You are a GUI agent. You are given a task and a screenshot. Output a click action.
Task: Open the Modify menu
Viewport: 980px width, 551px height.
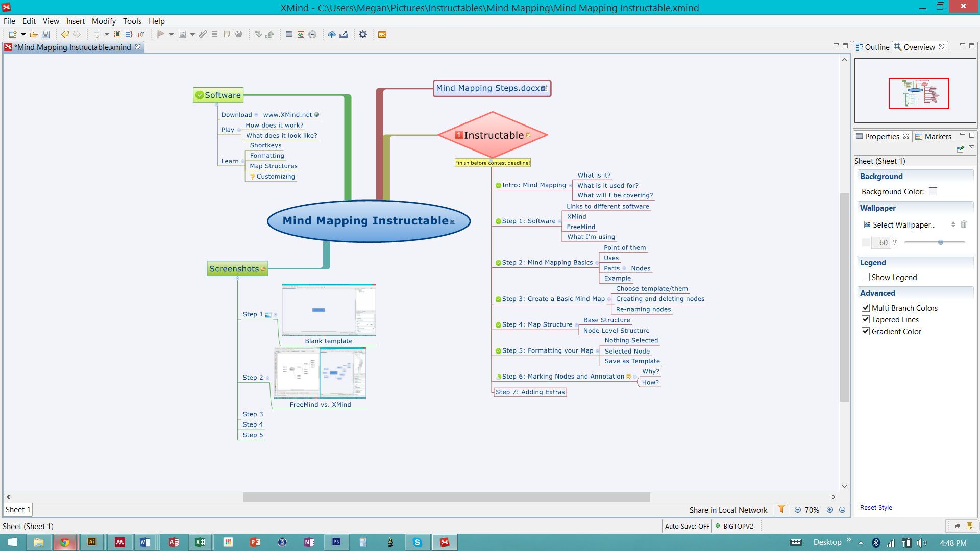(x=104, y=21)
